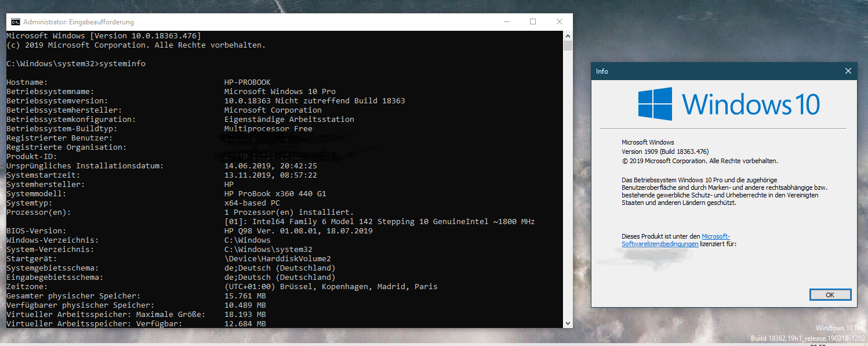Click the value "Eigenständige Arbeitsstation"

coord(289,120)
